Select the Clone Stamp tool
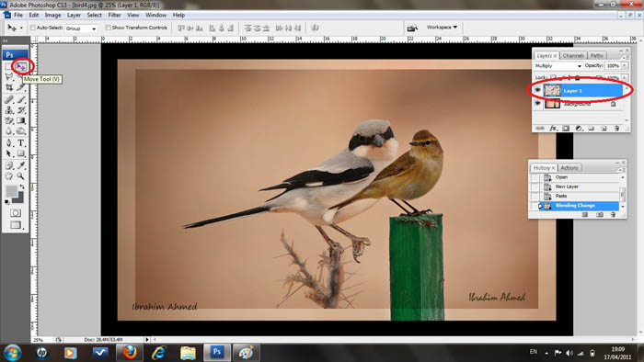 coord(8,110)
